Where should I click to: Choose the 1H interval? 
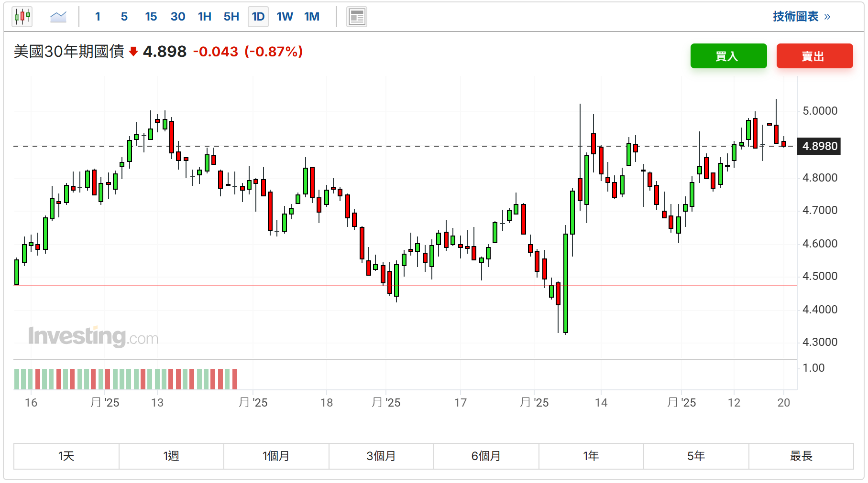205,17
